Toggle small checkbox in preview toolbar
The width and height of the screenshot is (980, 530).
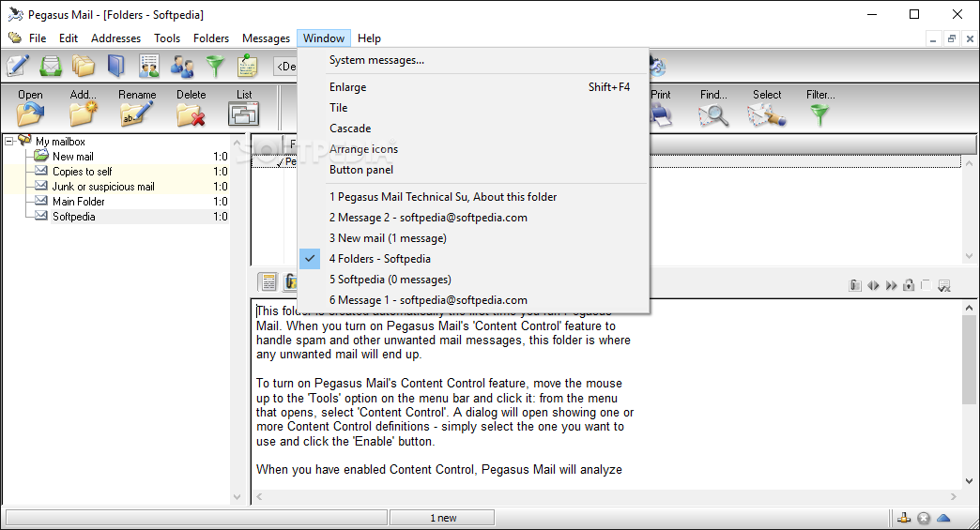(x=926, y=284)
